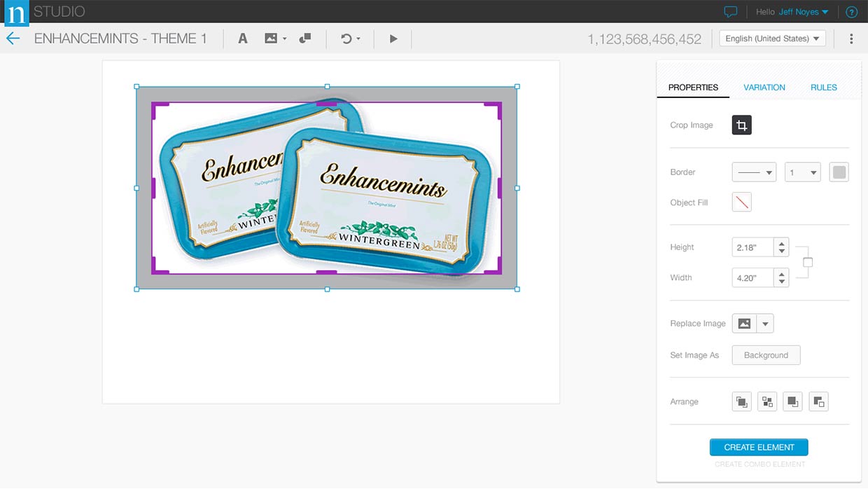
Task: Click the help question mark icon
Action: pos(851,12)
